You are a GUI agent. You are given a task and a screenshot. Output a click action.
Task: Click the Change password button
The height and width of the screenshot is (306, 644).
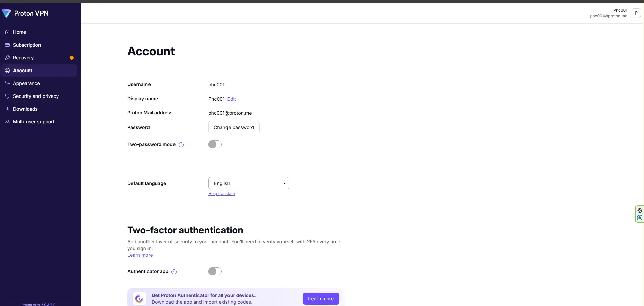234,127
